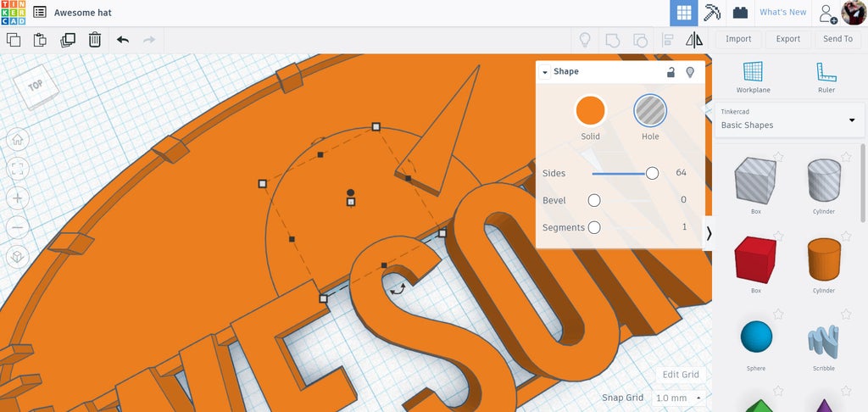Click the TOP view cube
The image size is (868, 412).
coord(36,86)
